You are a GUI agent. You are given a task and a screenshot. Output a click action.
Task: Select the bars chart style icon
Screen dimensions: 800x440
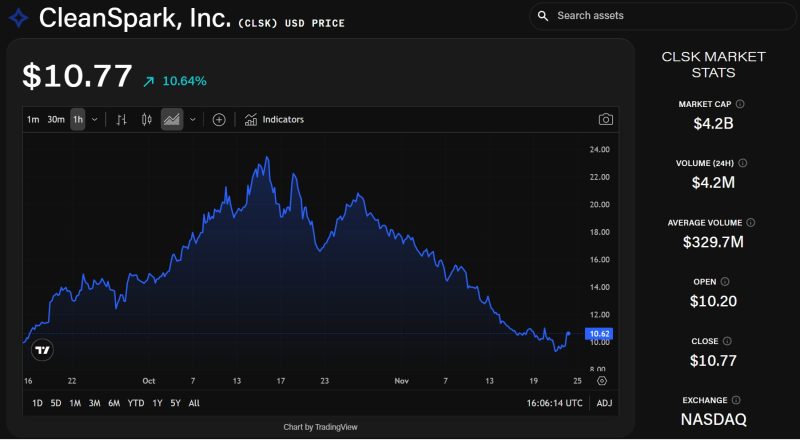122,120
